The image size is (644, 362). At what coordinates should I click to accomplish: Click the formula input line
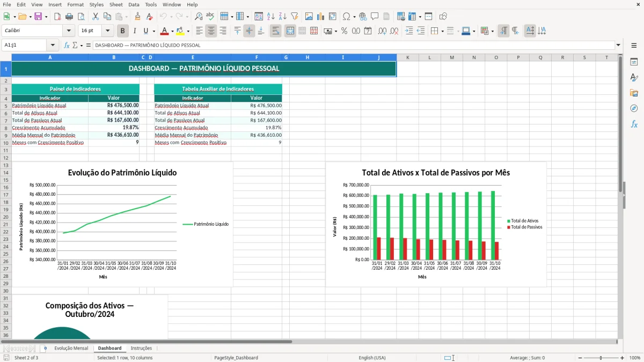pos(353,45)
